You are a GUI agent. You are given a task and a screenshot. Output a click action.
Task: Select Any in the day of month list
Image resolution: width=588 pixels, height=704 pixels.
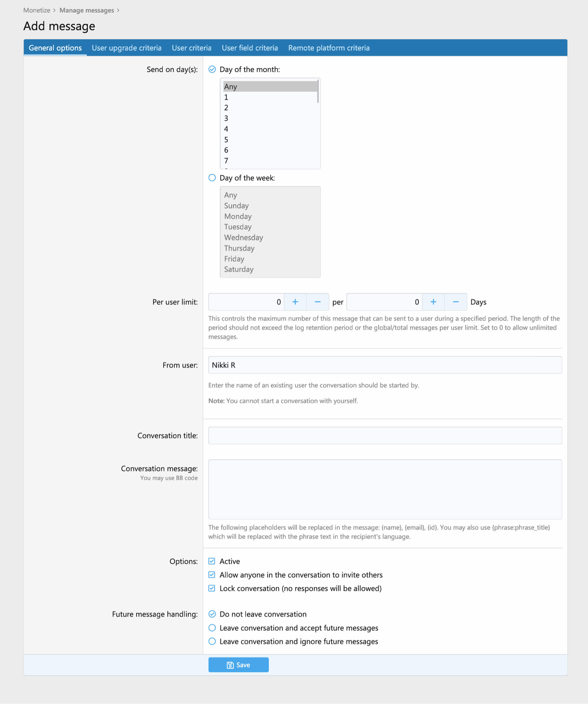270,87
